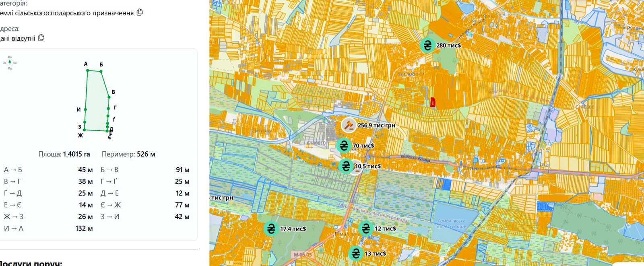Click the В → Г segment length 38 м
644x266 pixels.
coord(85,181)
